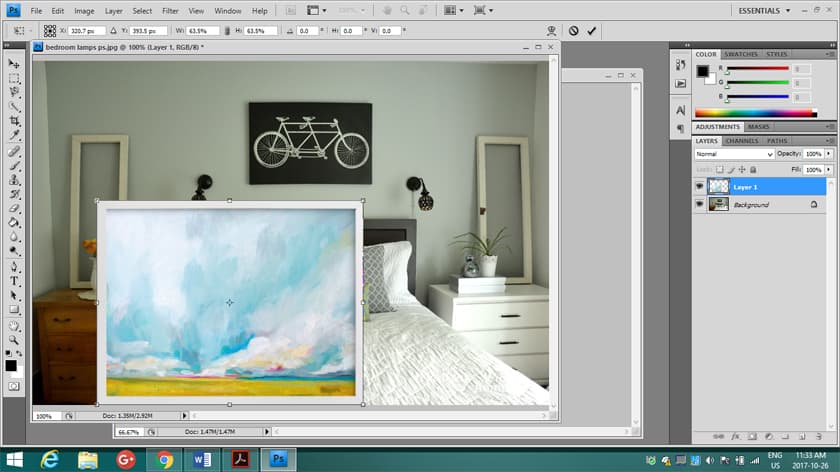Select the Blur tool
840x472 pixels.
(14, 236)
